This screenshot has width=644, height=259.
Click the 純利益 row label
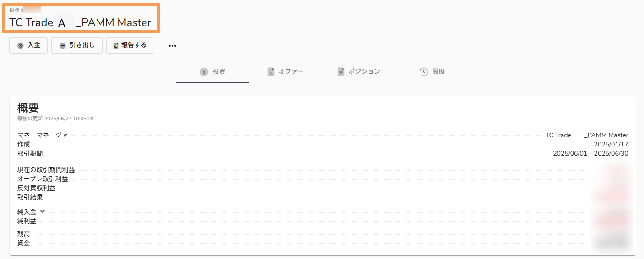point(27,221)
